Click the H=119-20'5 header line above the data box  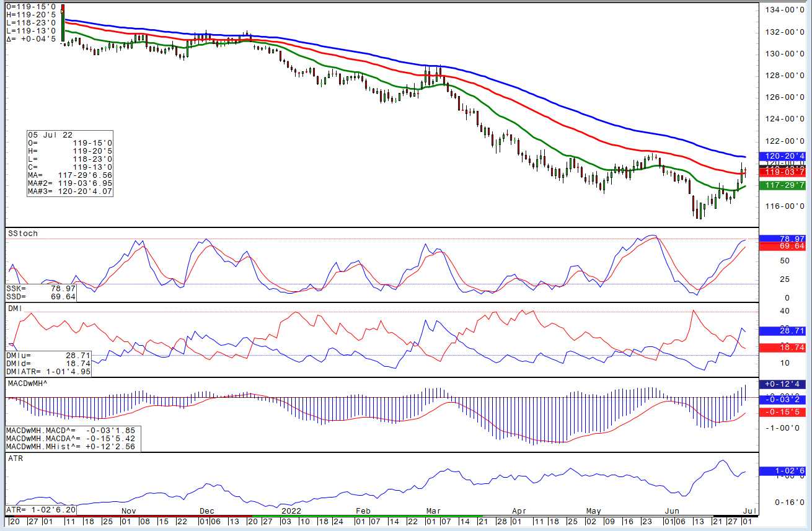[x=32, y=14]
